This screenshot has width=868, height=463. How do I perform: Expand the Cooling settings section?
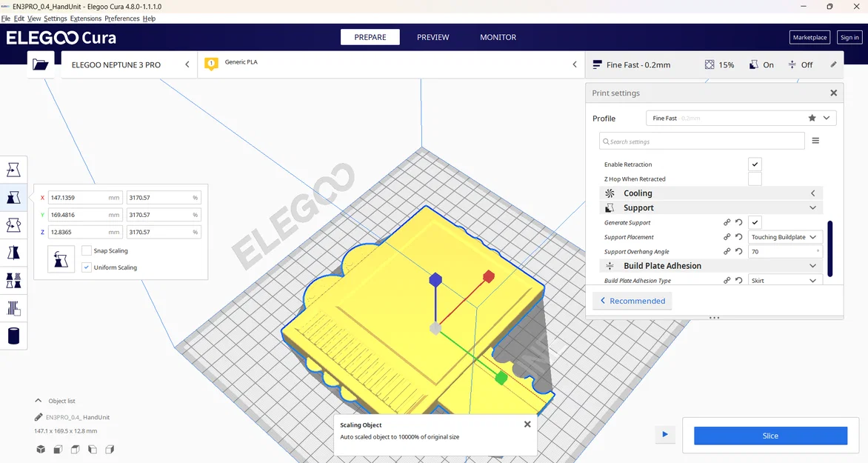711,193
